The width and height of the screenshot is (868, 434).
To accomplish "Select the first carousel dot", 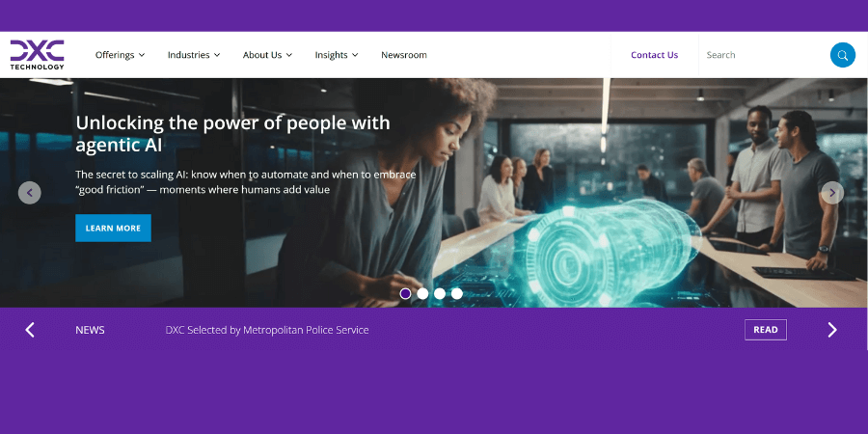I will 405,293.
